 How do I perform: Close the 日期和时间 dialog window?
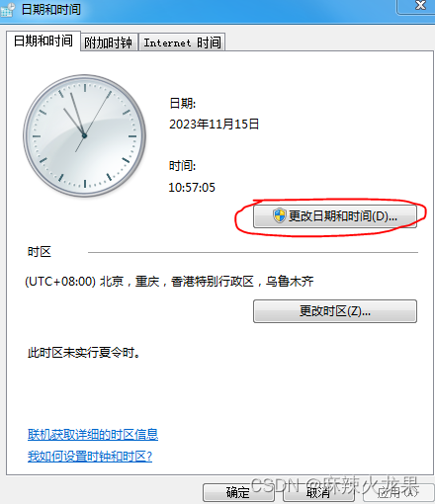[417, 7]
